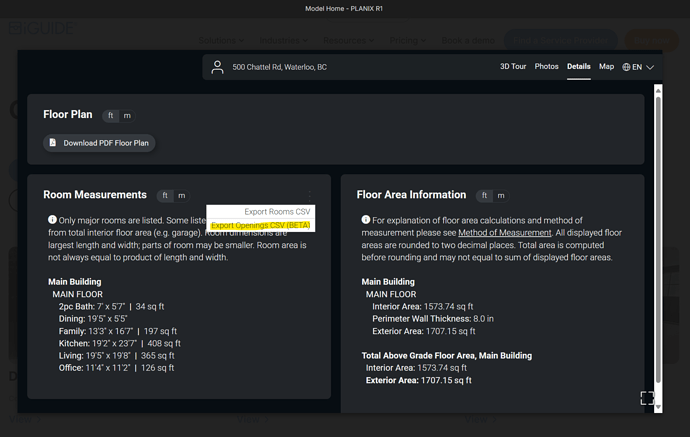Set Floor Area Information units to ft
This screenshot has width=690, height=437.
click(x=484, y=195)
